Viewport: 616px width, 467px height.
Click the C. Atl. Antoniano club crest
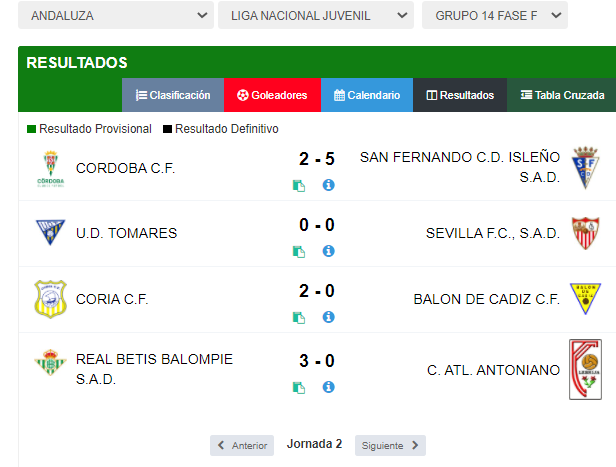[x=585, y=370]
